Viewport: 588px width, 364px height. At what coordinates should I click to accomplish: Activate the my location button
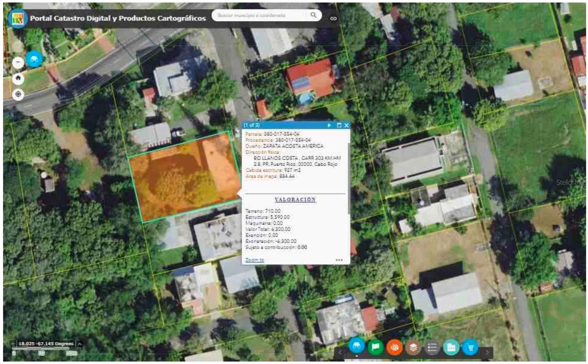point(18,94)
